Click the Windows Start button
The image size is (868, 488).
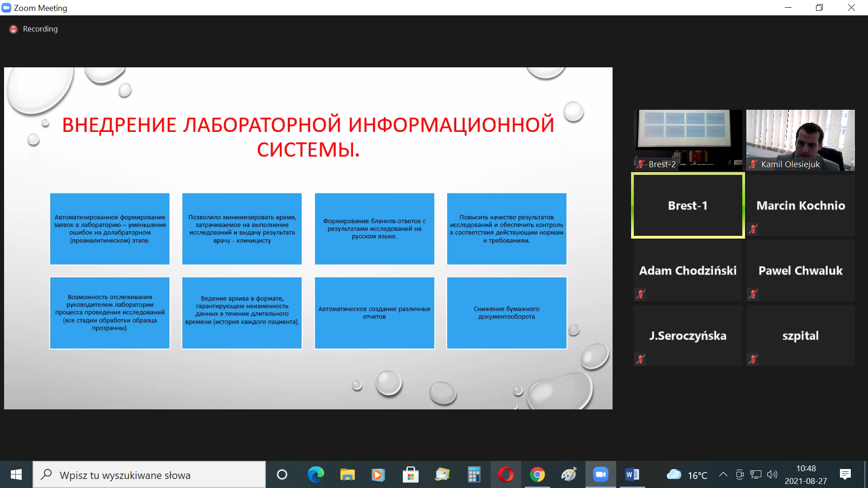tap(16, 474)
